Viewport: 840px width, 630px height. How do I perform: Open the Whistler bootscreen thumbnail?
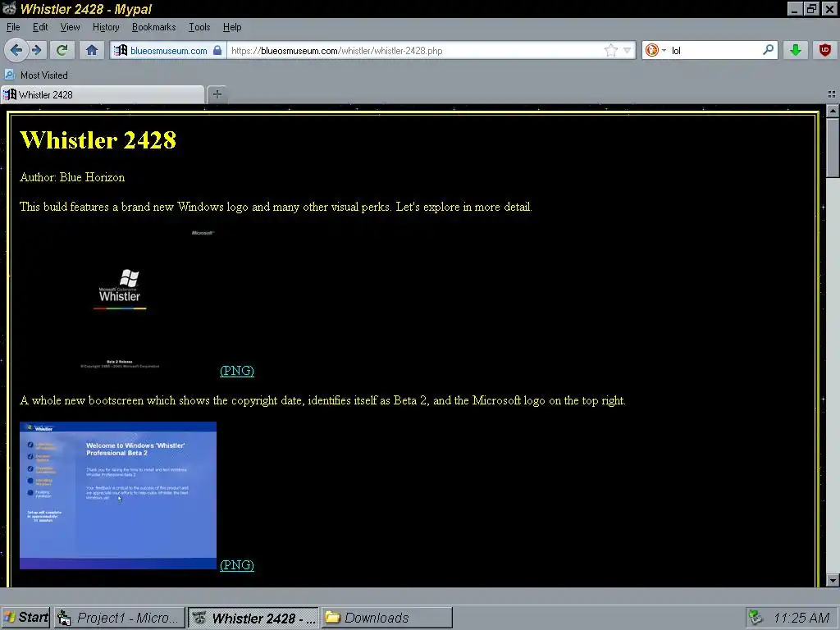(x=118, y=302)
